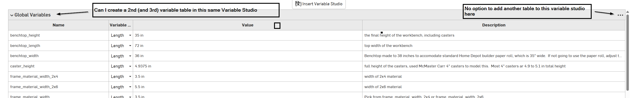This screenshot has width=644, height=98.
Task: Select the frame_material_width_2x4 name cell
Action: pos(34,76)
